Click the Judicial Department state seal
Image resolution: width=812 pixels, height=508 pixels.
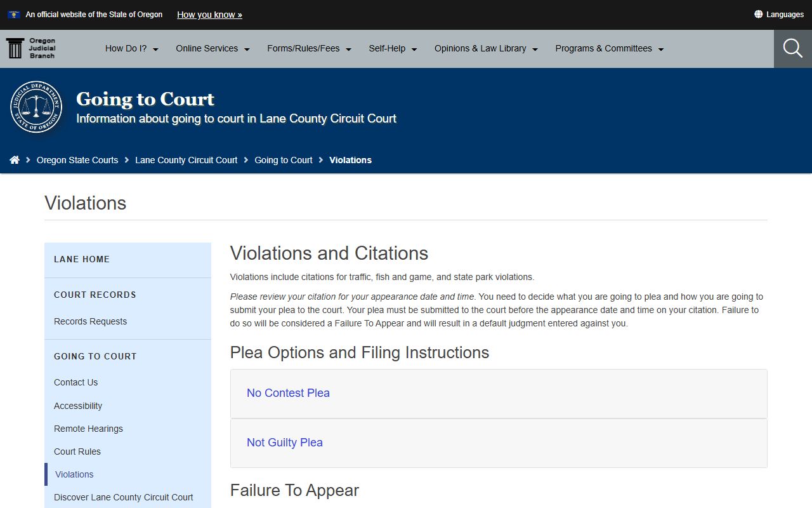(36, 107)
